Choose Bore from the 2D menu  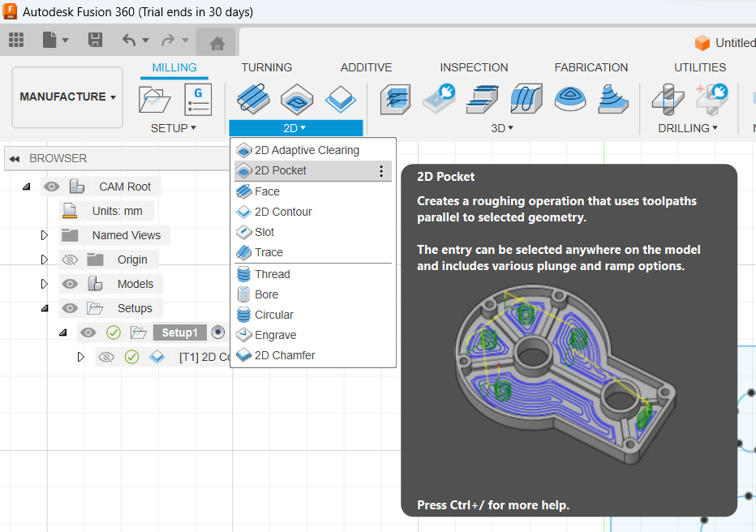313,294
